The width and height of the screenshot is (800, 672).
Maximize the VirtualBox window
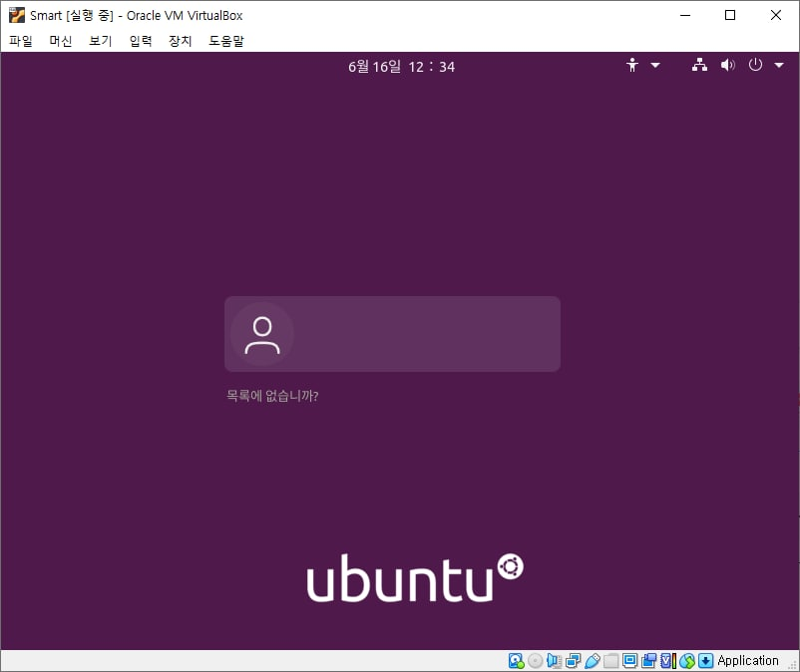(x=730, y=15)
